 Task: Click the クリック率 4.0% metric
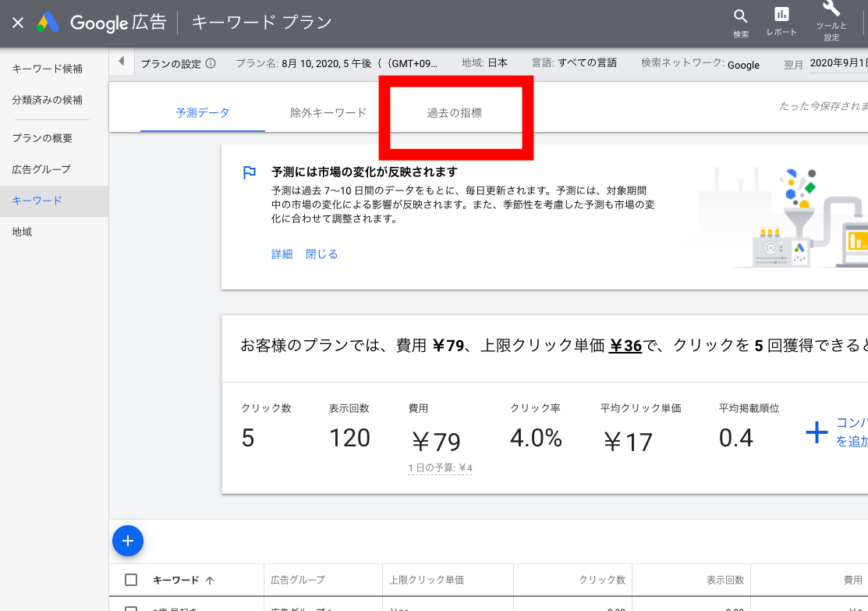(x=536, y=427)
